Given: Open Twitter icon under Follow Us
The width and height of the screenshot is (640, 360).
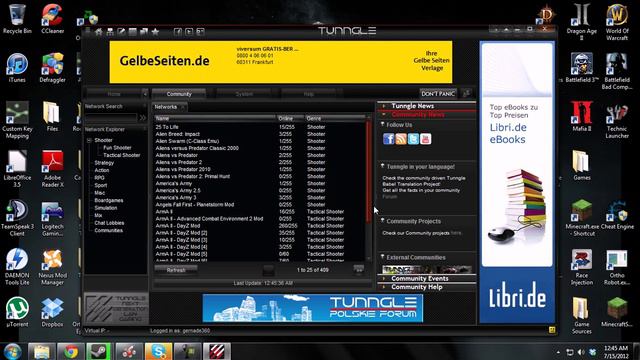Looking at the screenshot, I should tap(413, 139).
